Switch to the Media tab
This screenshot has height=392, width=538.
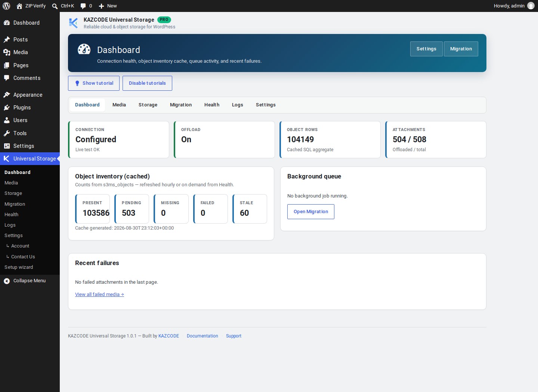(x=119, y=105)
